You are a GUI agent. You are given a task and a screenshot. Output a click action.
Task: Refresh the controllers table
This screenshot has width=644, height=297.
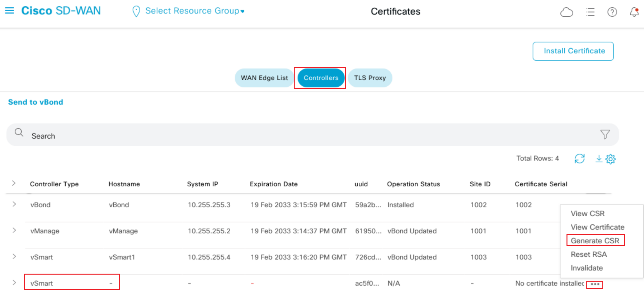579,158
